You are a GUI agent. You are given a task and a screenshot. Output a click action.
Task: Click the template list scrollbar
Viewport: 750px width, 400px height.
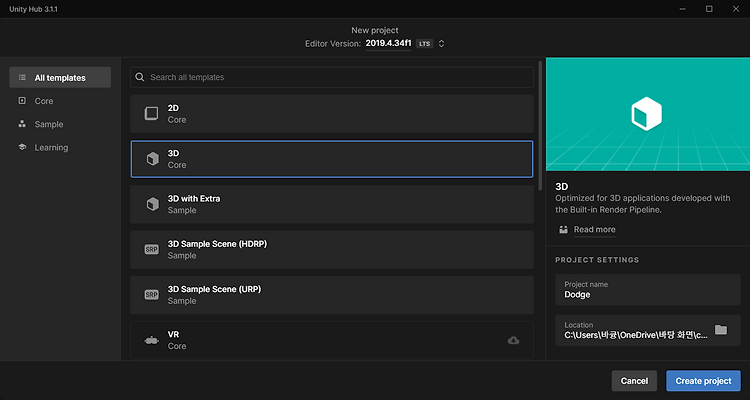pyautogui.click(x=540, y=126)
